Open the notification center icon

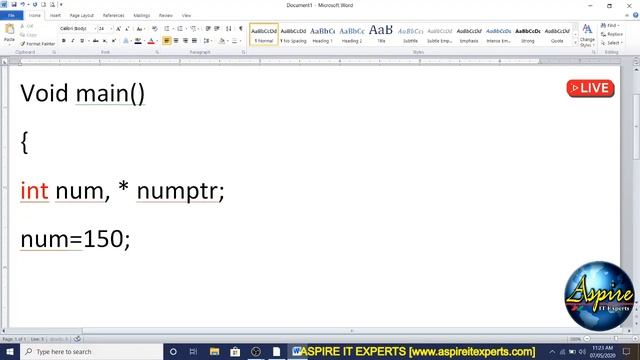627,351
